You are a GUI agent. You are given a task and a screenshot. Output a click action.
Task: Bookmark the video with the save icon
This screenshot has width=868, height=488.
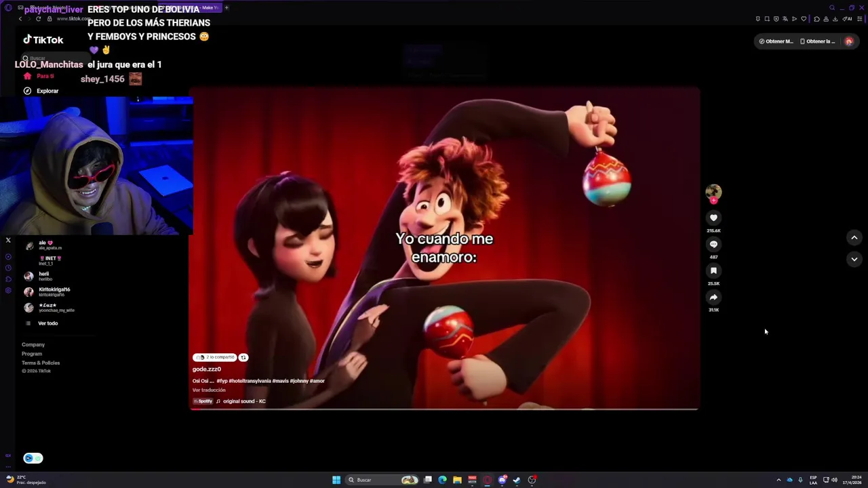(713, 270)
